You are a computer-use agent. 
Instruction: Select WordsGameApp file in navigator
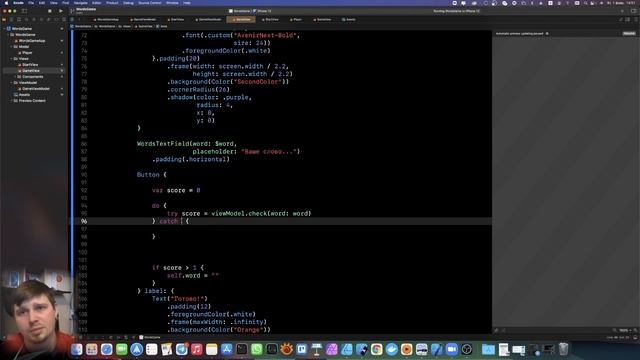coord(32,40)
